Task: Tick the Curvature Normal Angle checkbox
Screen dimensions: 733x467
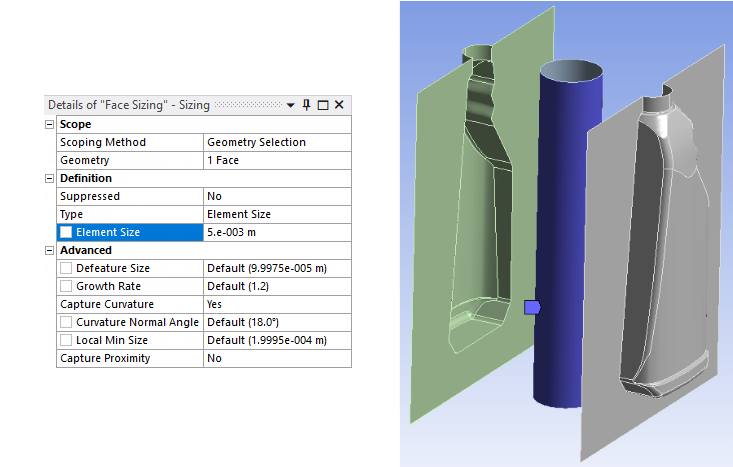Action: point(66,322)
